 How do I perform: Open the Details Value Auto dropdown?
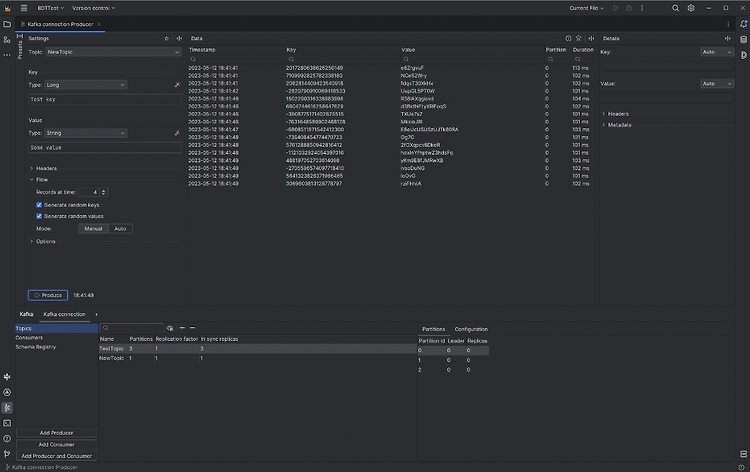click(717, 84)
